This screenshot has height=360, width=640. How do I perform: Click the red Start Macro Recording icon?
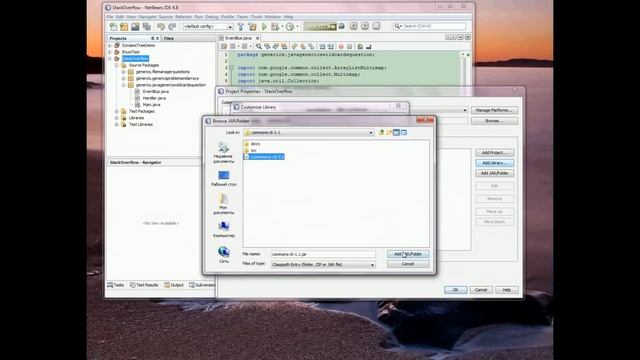tap(341, 47)
